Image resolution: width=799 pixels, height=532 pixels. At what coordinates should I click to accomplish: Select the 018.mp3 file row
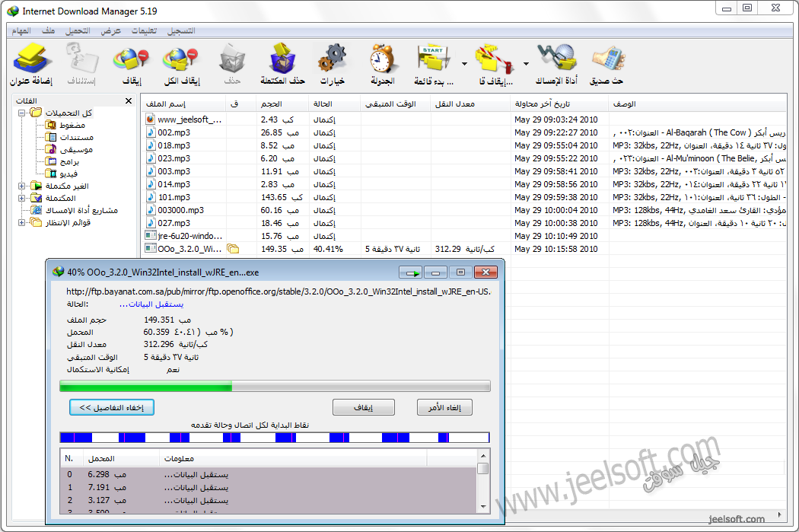coord(463,145)
